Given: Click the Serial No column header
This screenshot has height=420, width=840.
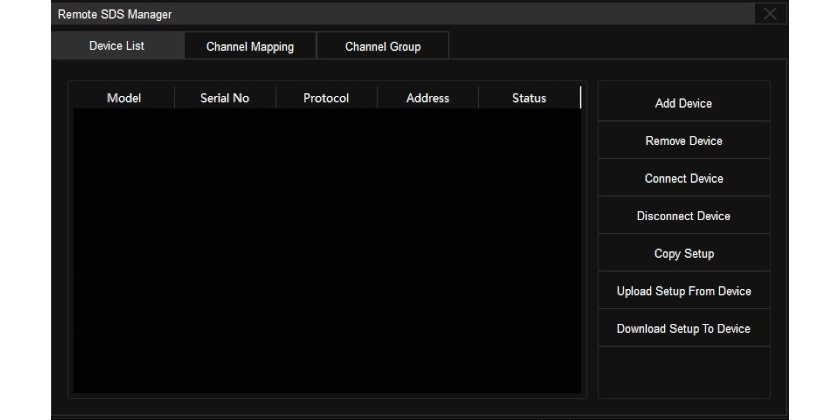Looking at the screenshot, I should [225, 98].
